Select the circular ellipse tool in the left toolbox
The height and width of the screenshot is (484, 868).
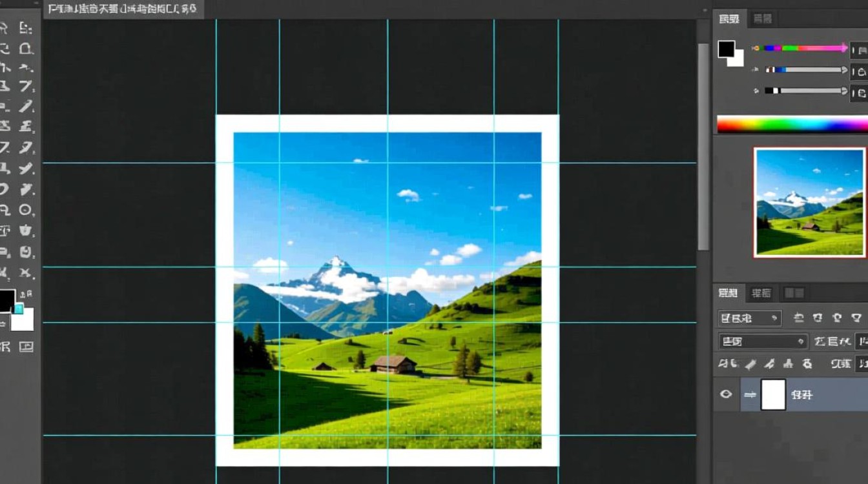(x=26, y=210)
